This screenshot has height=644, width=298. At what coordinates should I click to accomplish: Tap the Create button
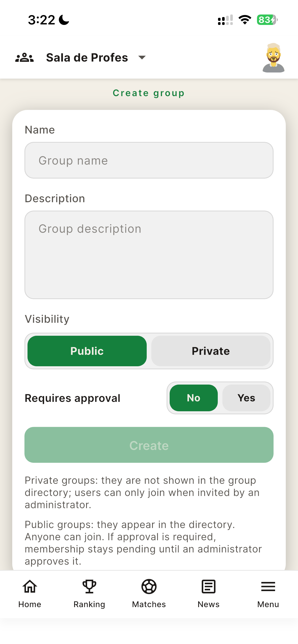(149, 445)
